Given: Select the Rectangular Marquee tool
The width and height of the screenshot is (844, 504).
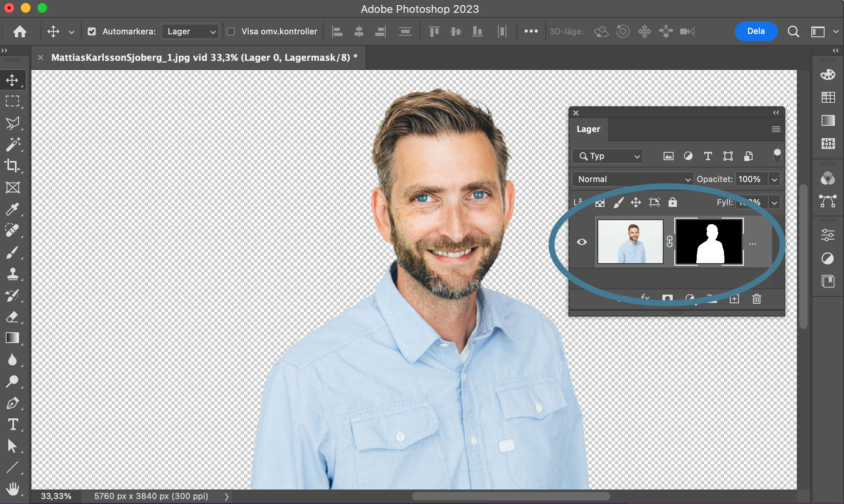Looking at the screenshot, I should pyautogui.click(x=12, y=101).
